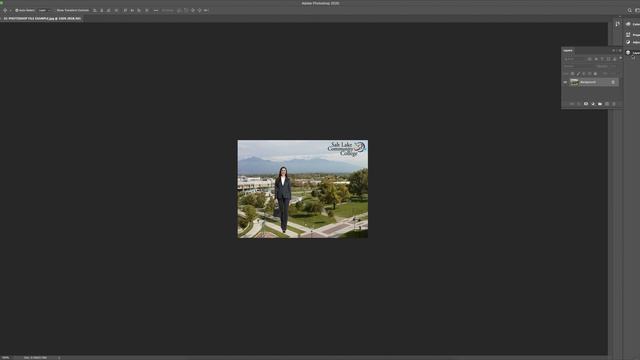Click the campus photo on canvas
The image size is (640, 360).
click(x=302, y=189)
